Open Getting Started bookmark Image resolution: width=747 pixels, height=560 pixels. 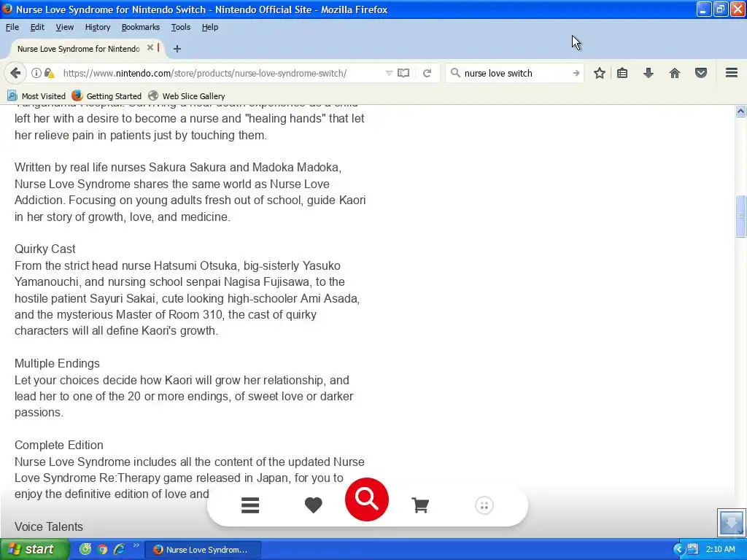(x=107, y=96)
